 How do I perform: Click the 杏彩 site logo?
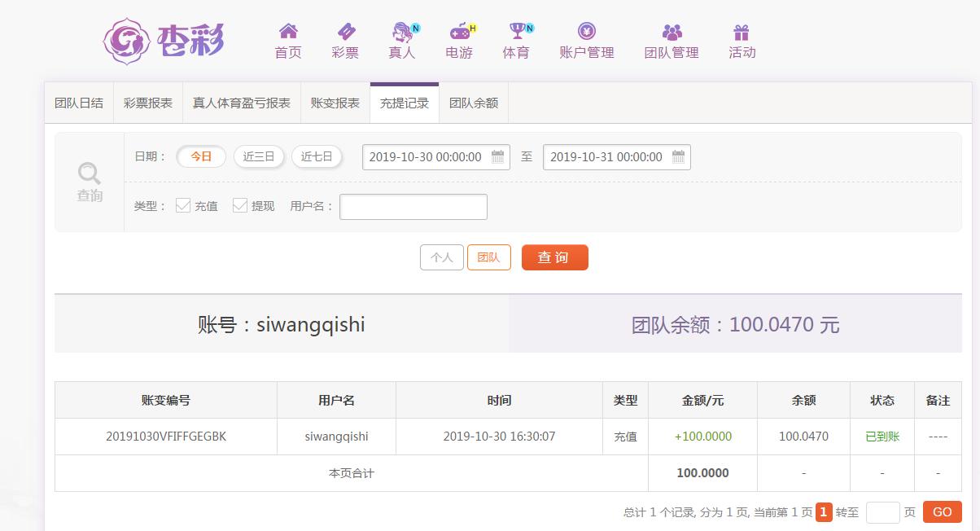164,42
